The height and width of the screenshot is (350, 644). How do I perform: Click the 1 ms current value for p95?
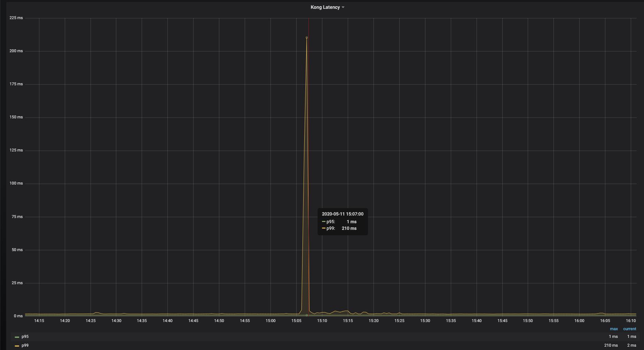pyautogui.click(x=632, y=336)
